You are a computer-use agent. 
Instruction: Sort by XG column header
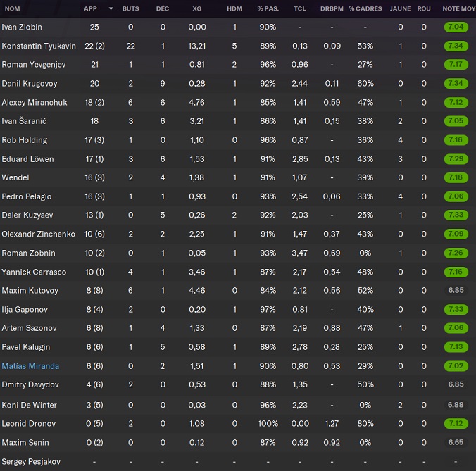(197, 8)
